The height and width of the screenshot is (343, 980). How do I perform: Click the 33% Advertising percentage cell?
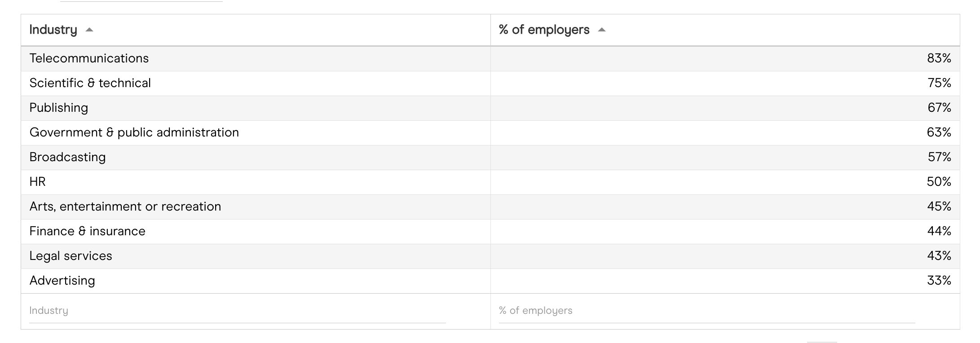coord(939,281)
